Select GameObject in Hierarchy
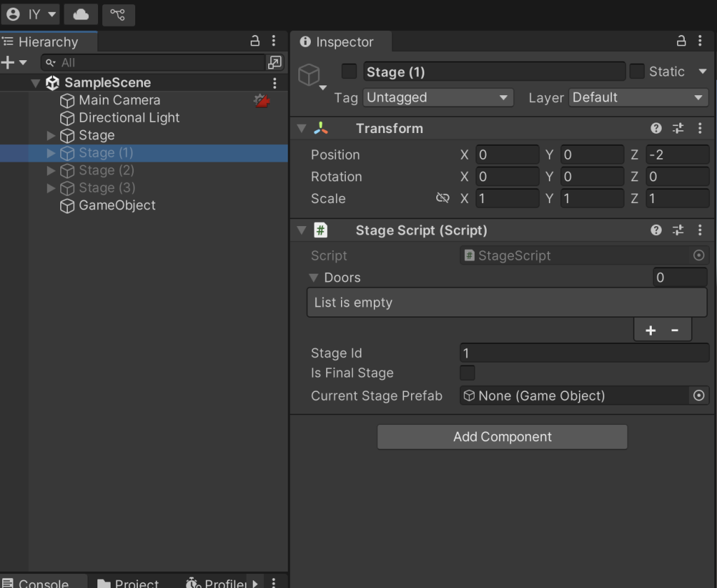This screenshot has height=588, width=717. pos(117,205)
